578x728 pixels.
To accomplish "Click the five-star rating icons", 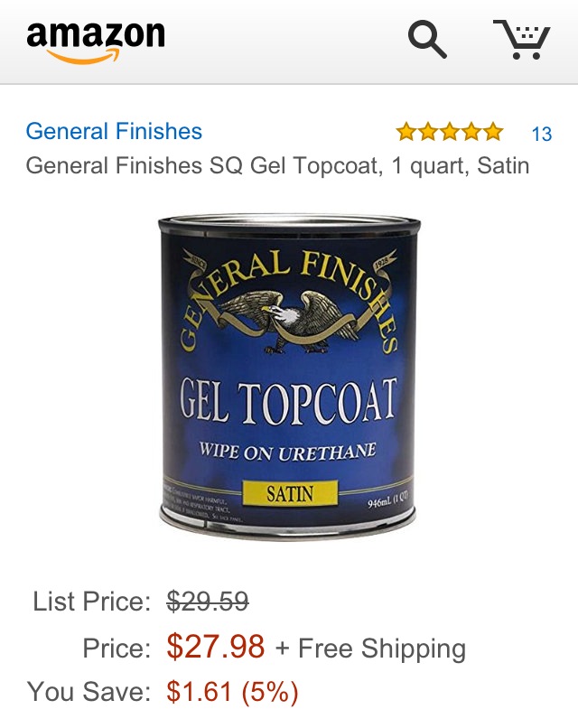I will point(450,132).
